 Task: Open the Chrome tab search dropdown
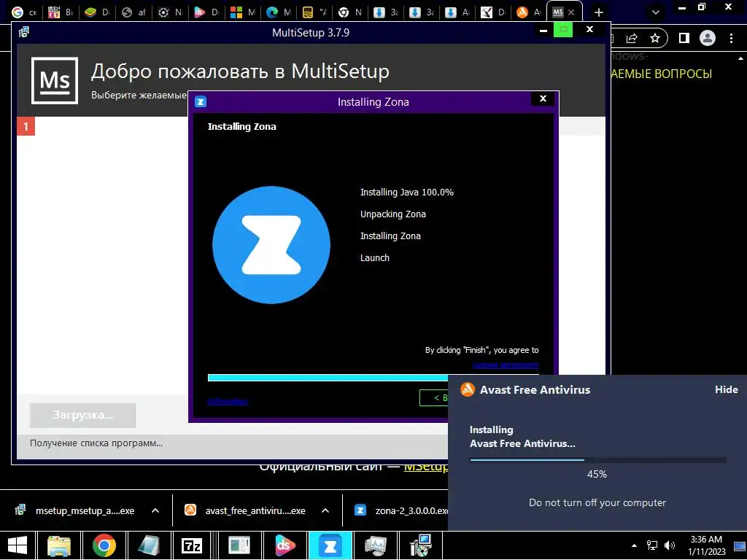coord(656,12)
